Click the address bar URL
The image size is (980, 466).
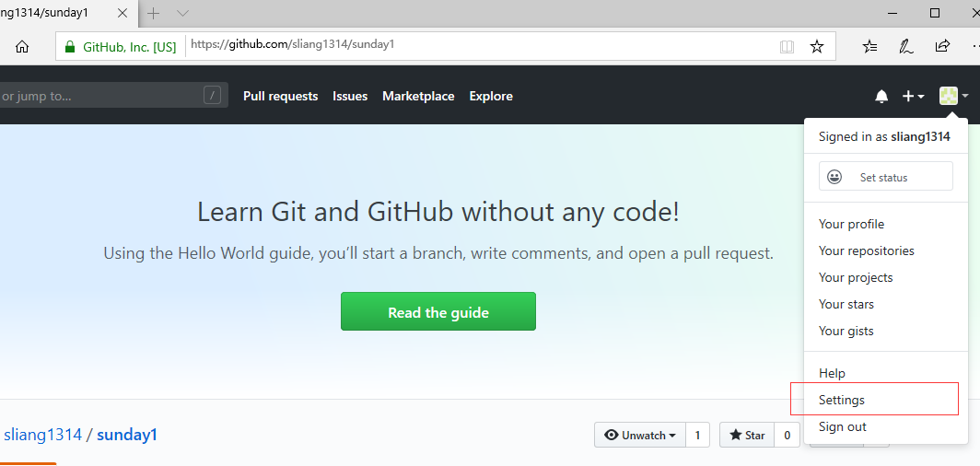[293, 44]
